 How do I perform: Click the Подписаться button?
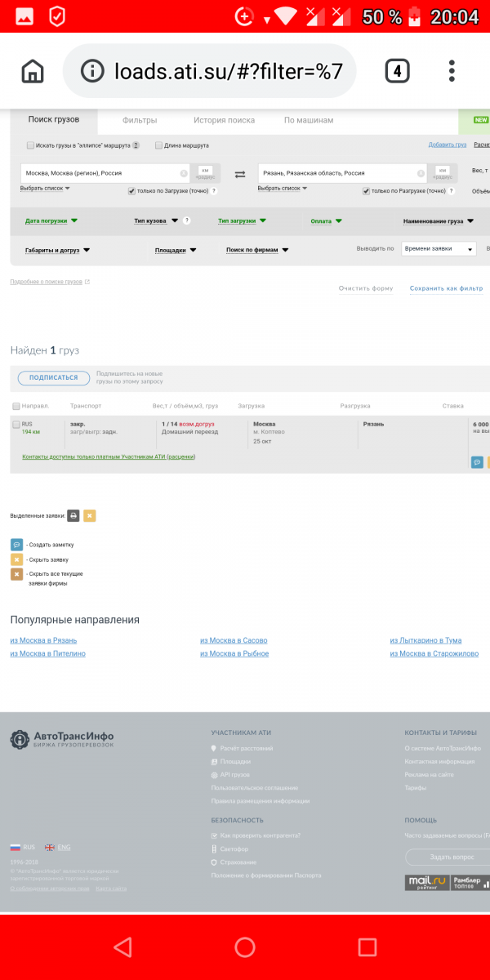(x=54, y=377)
